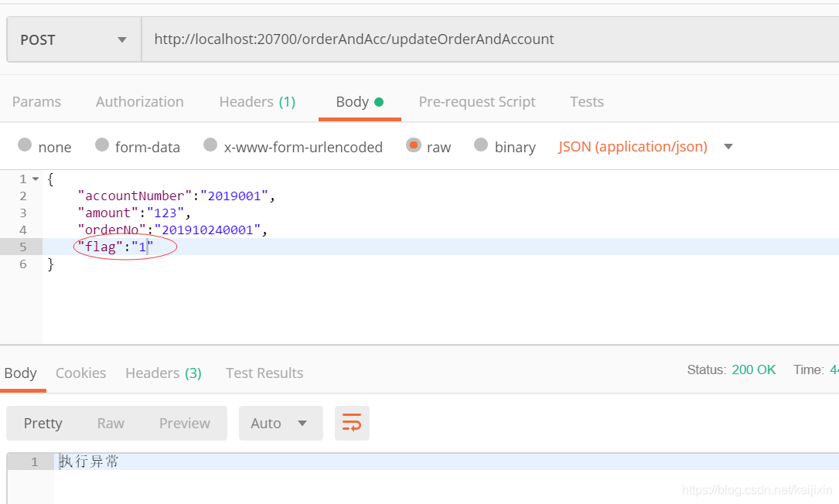
Task: Click the "amount":"123" line
Action: click(x=134, y=213)
